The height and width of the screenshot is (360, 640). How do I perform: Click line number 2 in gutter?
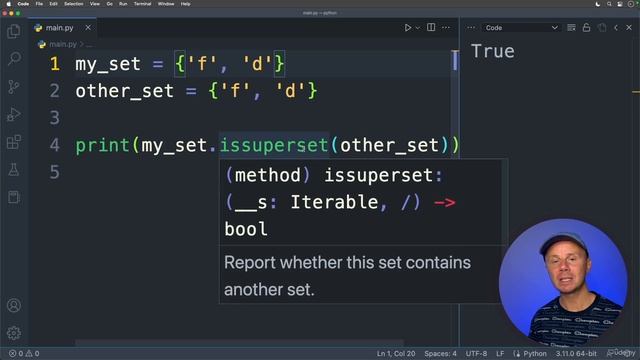(55, 91)
